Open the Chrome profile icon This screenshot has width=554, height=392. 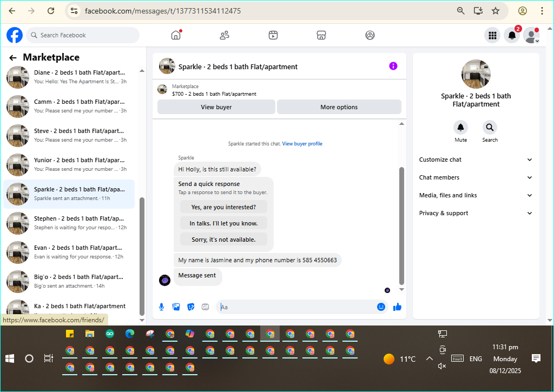pyautogui.click(x=523, y=11)
